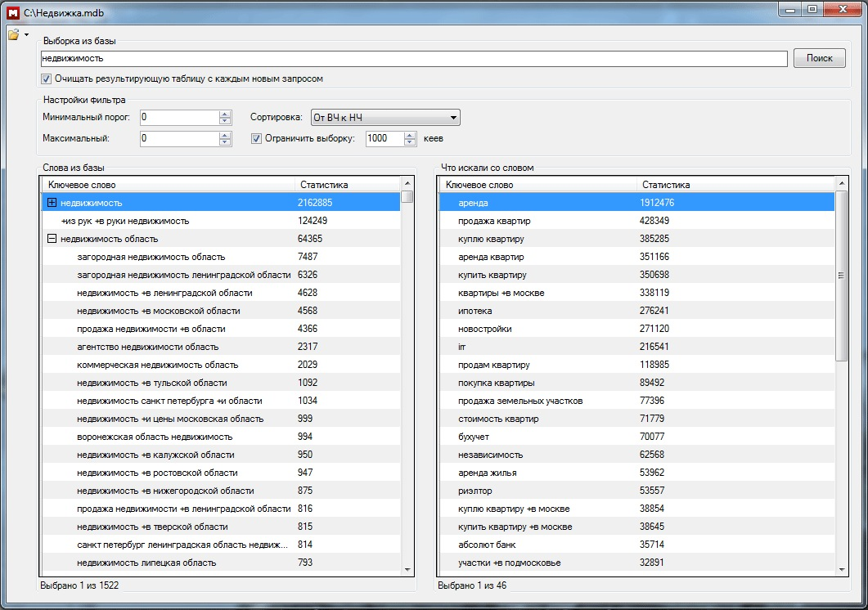The width and height of the screenshot is (868, 610).
Task: Open the folder icon in the toolbar
Action: (13, 34)
